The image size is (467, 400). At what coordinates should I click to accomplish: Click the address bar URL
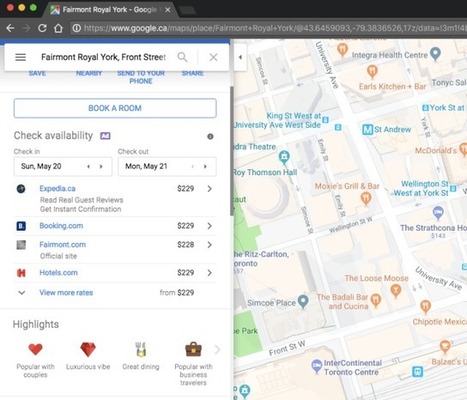click(275, 28)
